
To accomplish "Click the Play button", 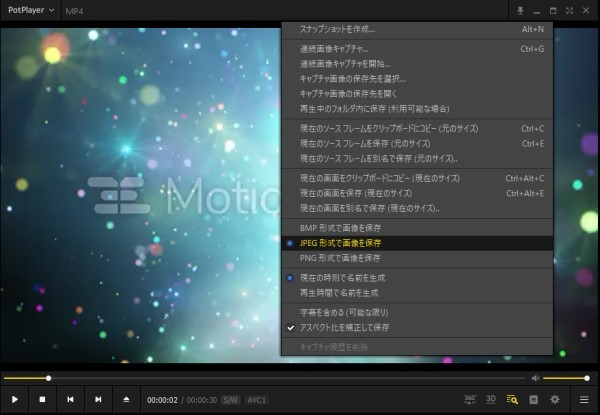I will 15,399.
